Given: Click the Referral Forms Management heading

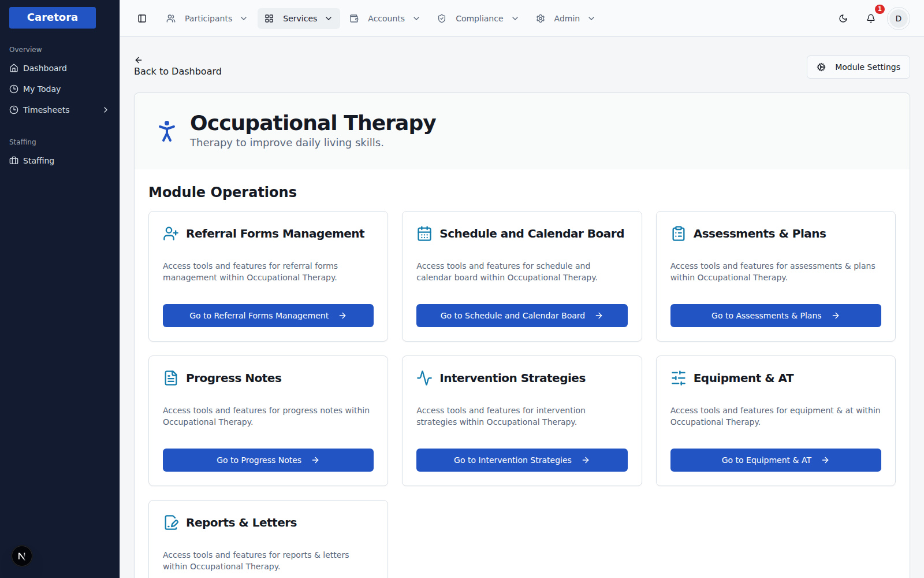Looking at the screenshot, I should pos(275,234).
